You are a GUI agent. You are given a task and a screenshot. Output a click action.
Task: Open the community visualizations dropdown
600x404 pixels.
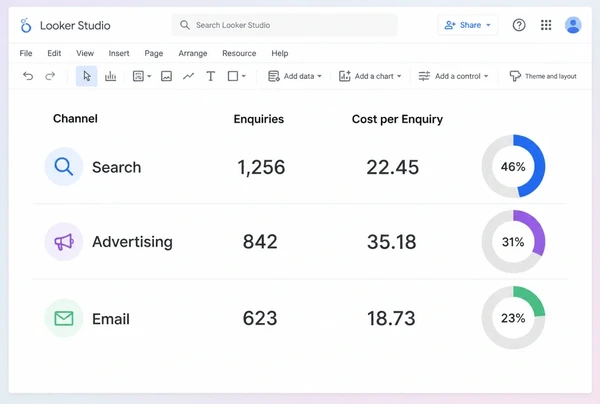point(142,76)
